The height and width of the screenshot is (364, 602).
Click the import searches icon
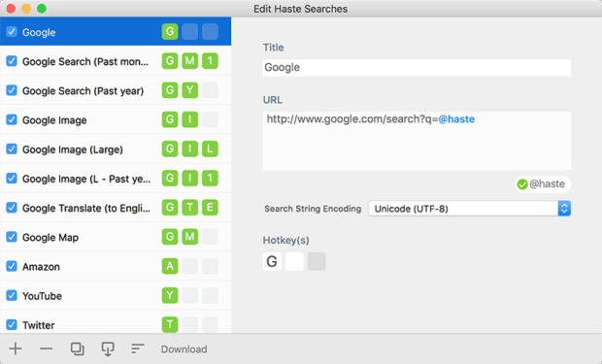point(108,348)
